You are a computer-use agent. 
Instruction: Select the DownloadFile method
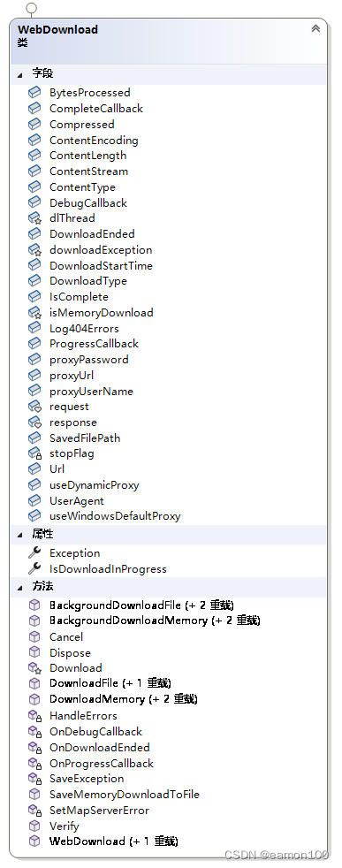click(110, 683)
